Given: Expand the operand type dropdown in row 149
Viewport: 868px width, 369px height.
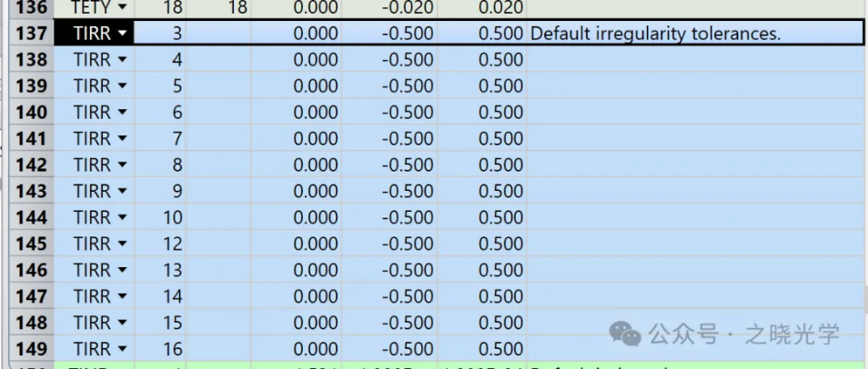Looking at the screenshot, I should coord(121,349).
